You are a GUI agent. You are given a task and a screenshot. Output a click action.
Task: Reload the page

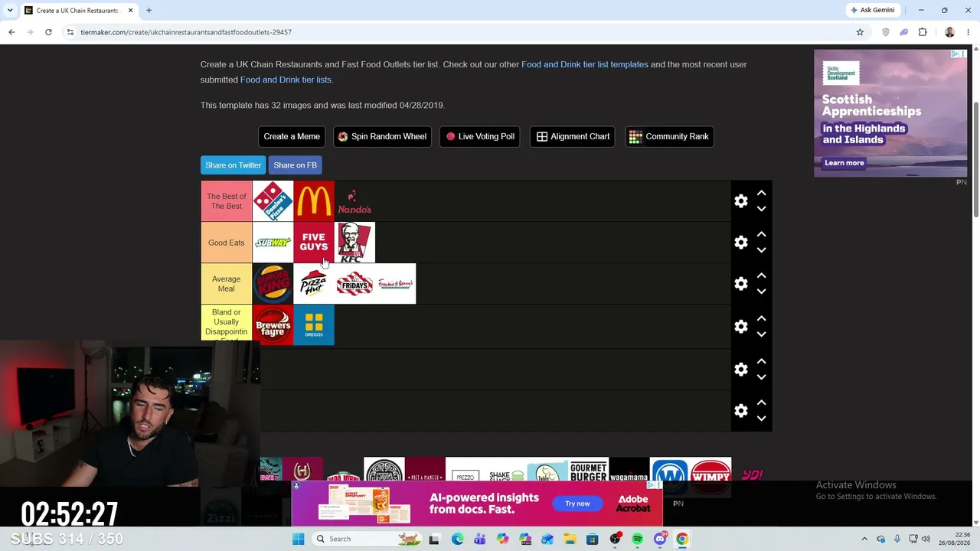pyautogui.click(x=48, y=32)
